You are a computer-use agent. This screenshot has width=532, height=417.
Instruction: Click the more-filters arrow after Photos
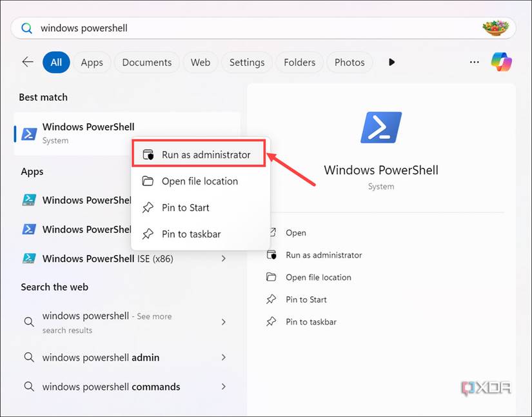coord(391,62)
